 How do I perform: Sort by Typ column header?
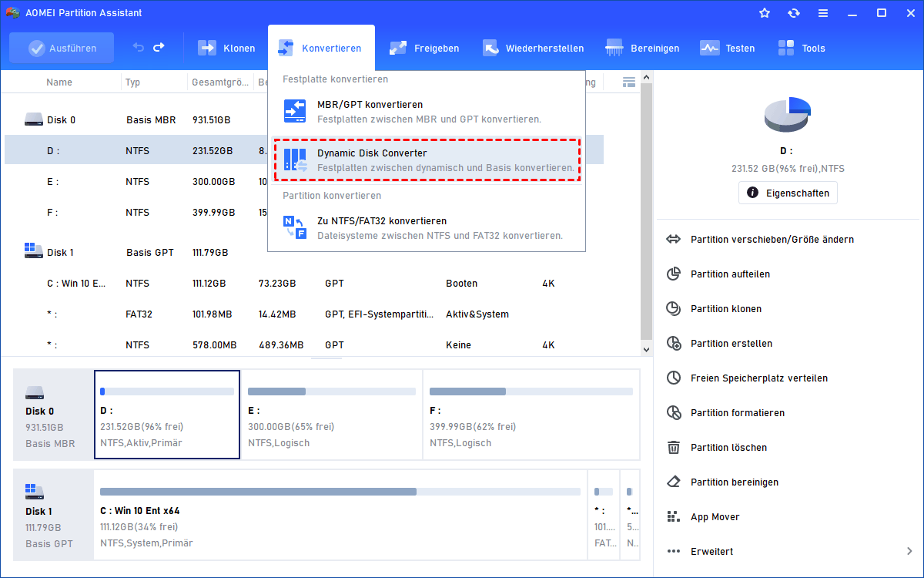(x=133, y=82)
